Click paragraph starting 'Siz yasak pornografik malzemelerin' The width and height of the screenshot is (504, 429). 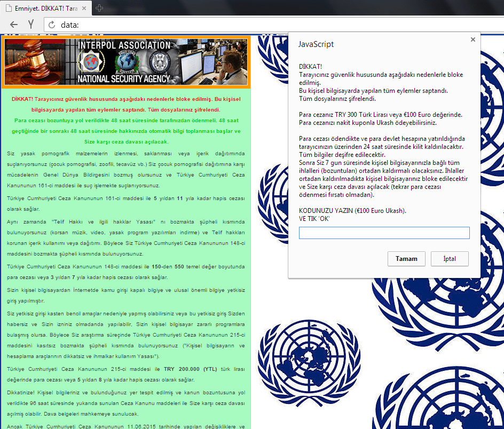tap(126, 170)
